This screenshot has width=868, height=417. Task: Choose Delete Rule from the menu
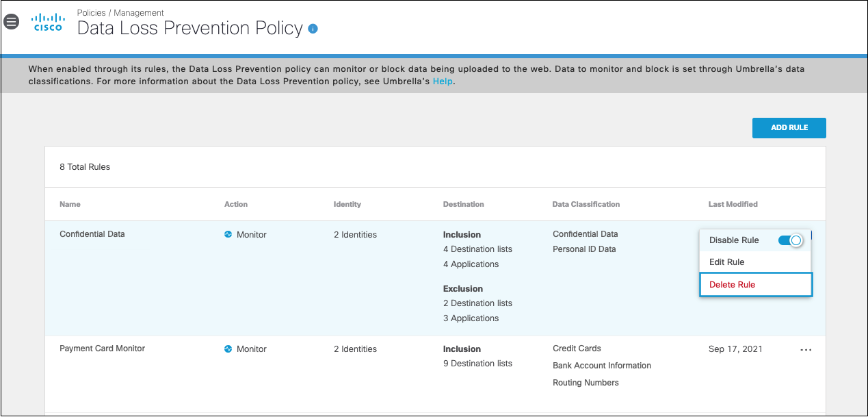[x=733, y=285]
